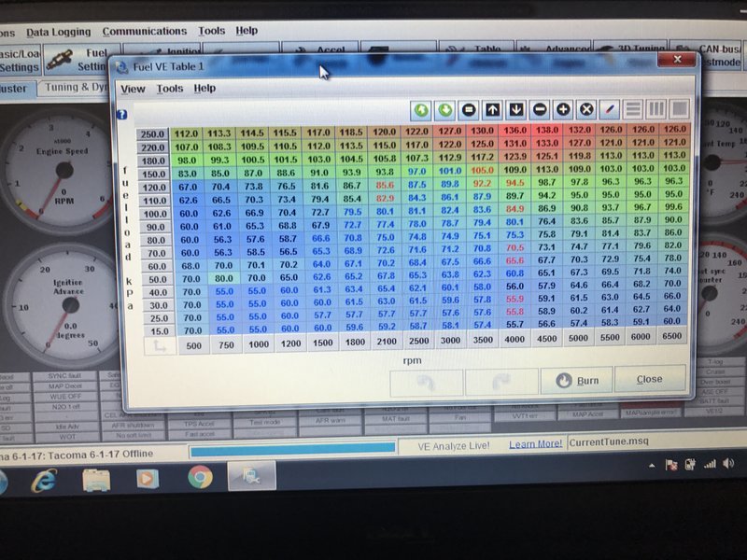Click the battery power tray icon
The height and width of the screenshot is (560, 747).
click(690, 464)
